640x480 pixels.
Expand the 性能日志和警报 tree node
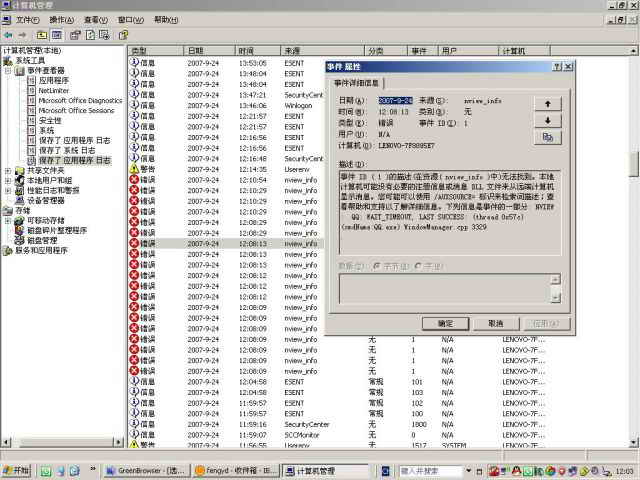click(8, 191)
